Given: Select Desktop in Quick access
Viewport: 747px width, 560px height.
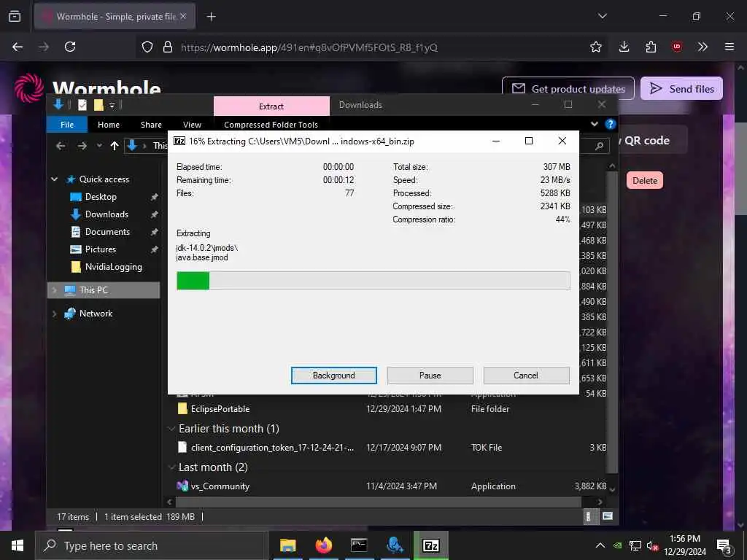Looking at the screenshot, I should tap(101, 197).
